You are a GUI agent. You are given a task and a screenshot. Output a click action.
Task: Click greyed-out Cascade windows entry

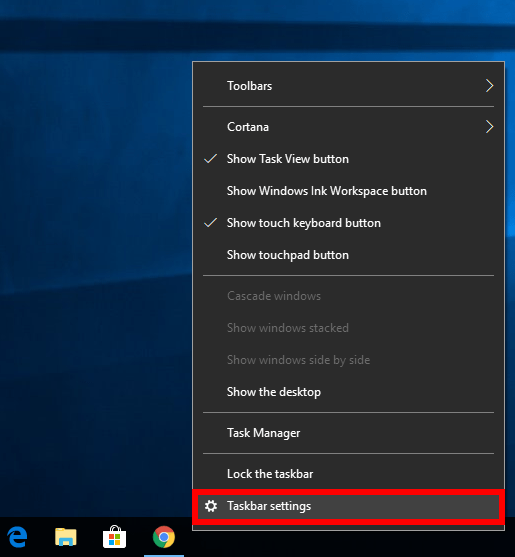pyautogui.click(x=348, y=296)
